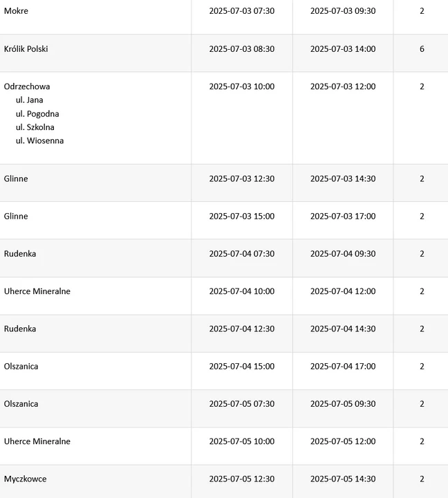
Task: Click end time 2025-07-05 14:30
Action: pyautogui.click(x=343, y=479)
